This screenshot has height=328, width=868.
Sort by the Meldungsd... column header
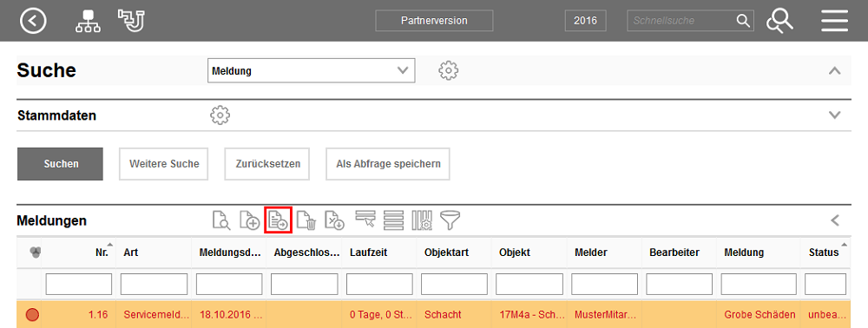(229, 253)
